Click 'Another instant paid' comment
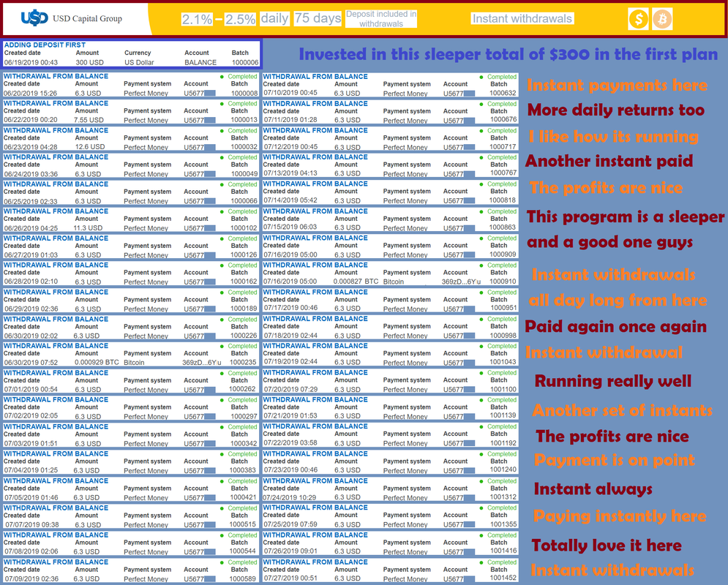Image resolution: width=728 pixels, height=585 pixels. click(609, 161)
